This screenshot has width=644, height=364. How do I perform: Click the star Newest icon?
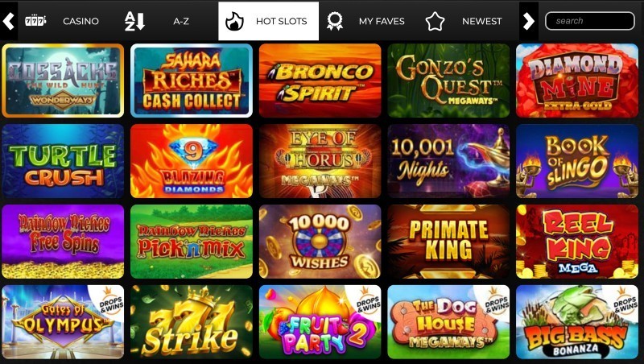[x=435, y=22]
